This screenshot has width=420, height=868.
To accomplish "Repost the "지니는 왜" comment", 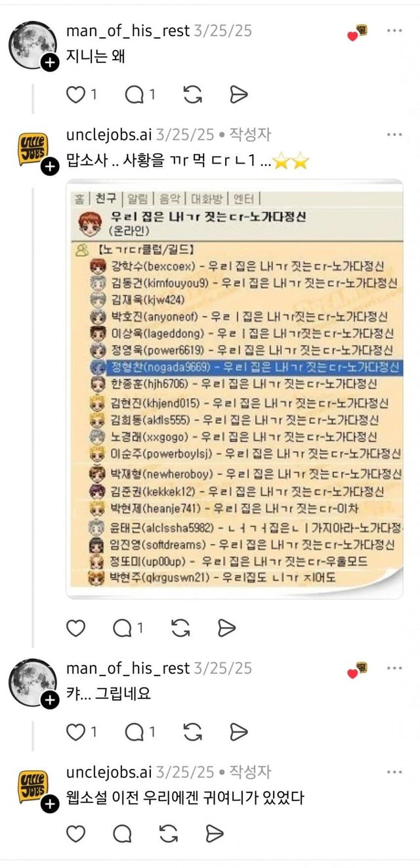I will coord(192,95).
